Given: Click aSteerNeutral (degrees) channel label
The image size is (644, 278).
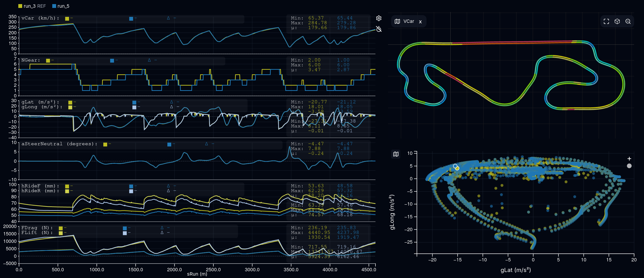Looking at the screenshot, I should tap(59, 144).
